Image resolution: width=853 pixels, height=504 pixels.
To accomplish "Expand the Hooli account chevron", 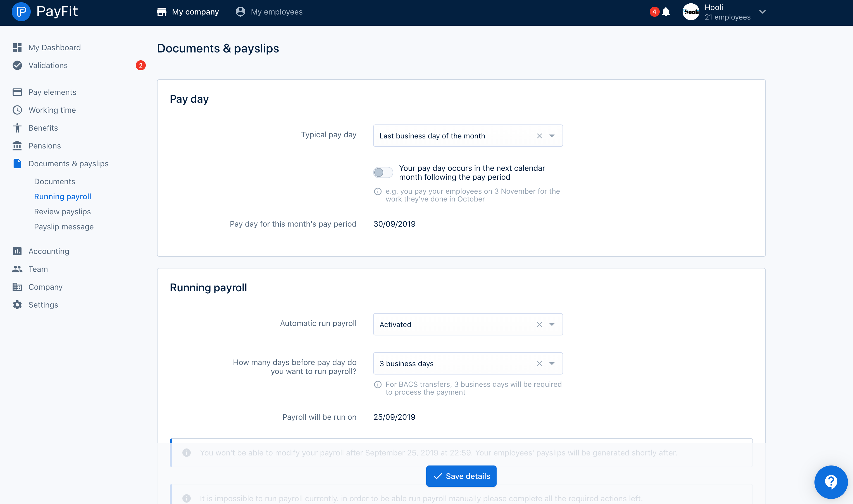I will (762, 12).
